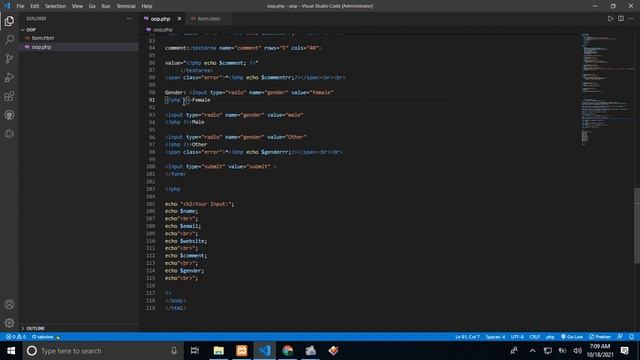Image resolution: width=640 pixels, height=360 pixels.
Task: Open the Accounts icon in activity bar
Action: point(9,304)
